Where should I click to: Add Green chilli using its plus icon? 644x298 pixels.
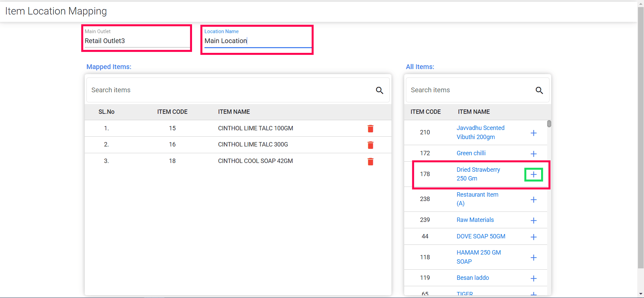coord(533,154)
